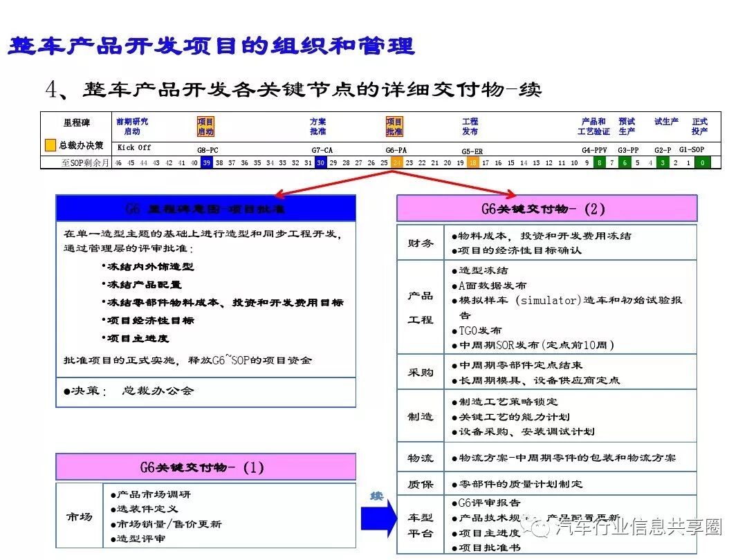The image size is (747, 560).
Task: Select the G6-PA milestone marker
Action: coord(397,147)
